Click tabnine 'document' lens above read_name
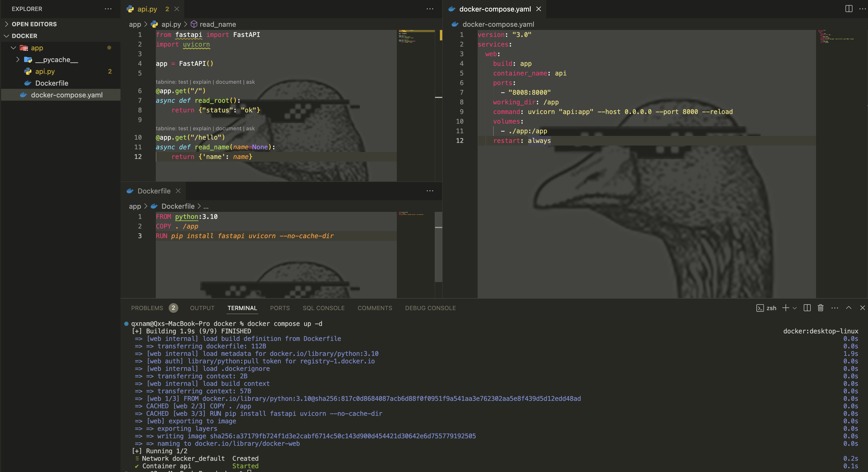Screen dimensions: 868x472 click(228, 128)
